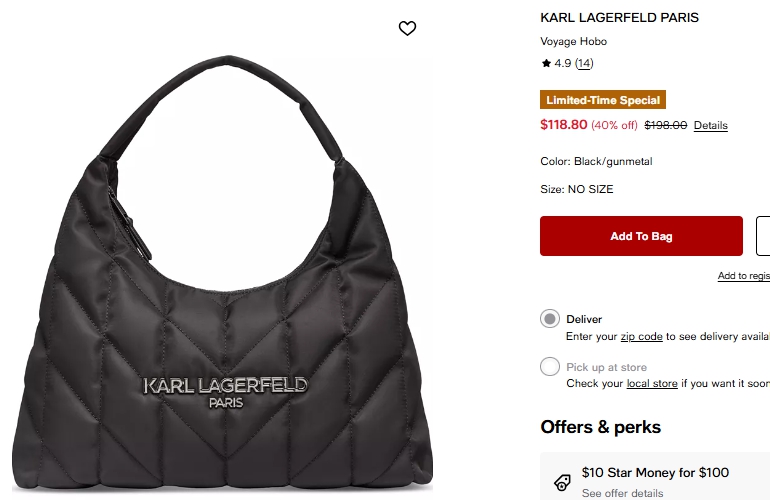Click the Color: Black/gunmetal label

596,162
